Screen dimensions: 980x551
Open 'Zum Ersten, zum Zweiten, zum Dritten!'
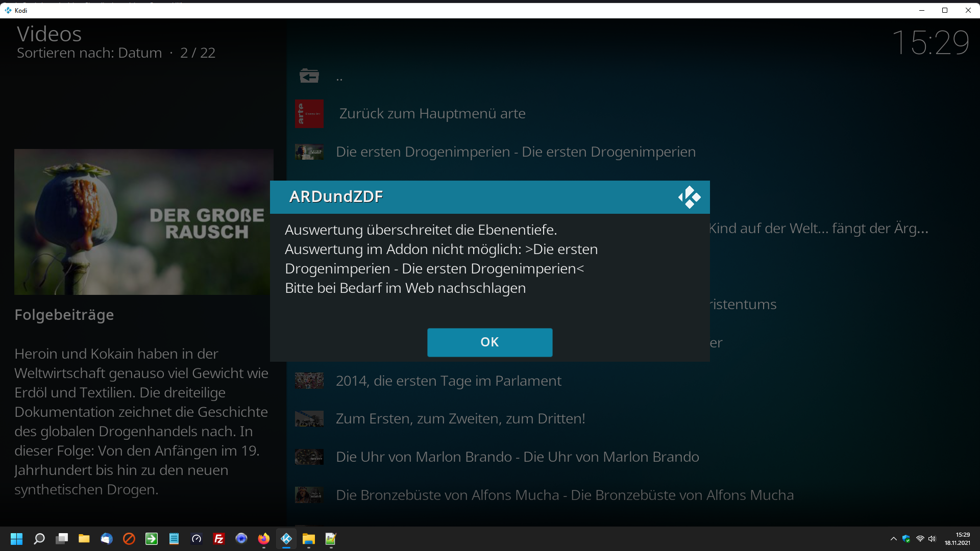pyautogui.click(x=460, y=419)
